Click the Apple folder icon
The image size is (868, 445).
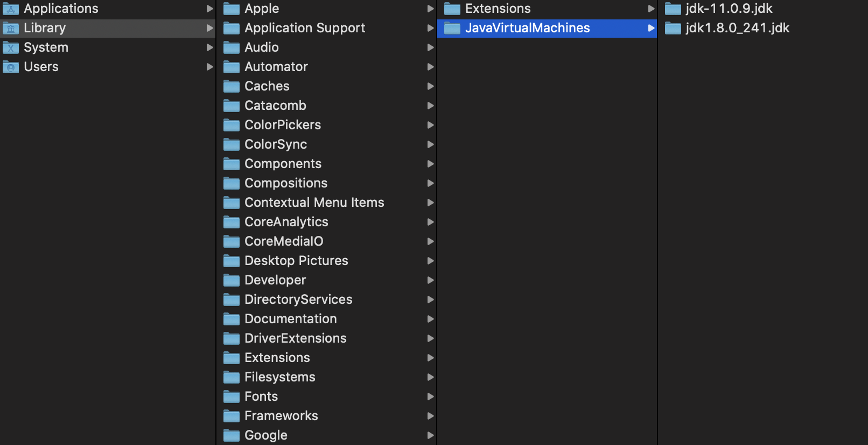pyautogui.click(x=231, y=8)
